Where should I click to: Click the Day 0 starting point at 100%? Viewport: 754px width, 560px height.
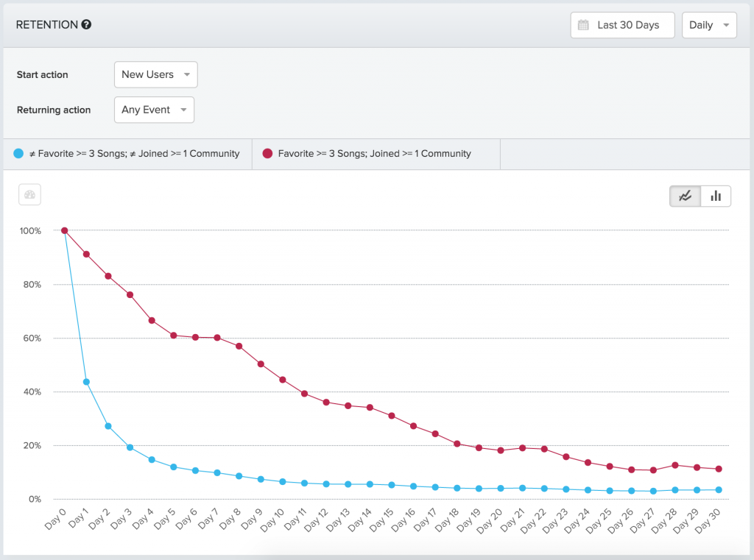(x=65, y=231)
